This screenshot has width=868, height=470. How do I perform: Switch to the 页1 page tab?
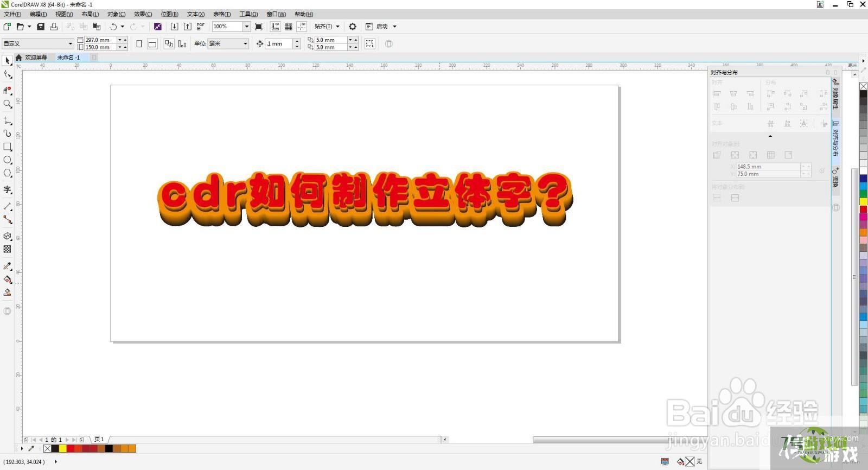(x=99, y=439)
